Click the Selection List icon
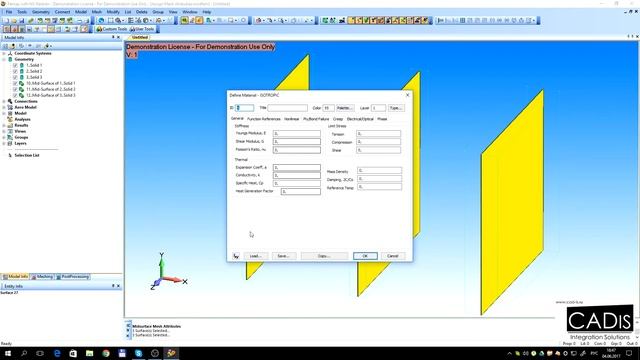Image resolution: width=640 pixels, height=360 pixels. coord(10,156)
